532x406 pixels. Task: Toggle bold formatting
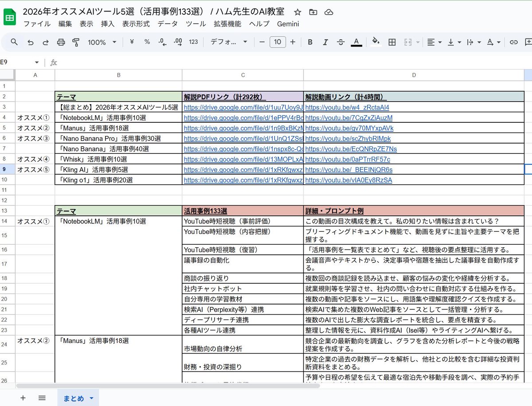point(310,42)
